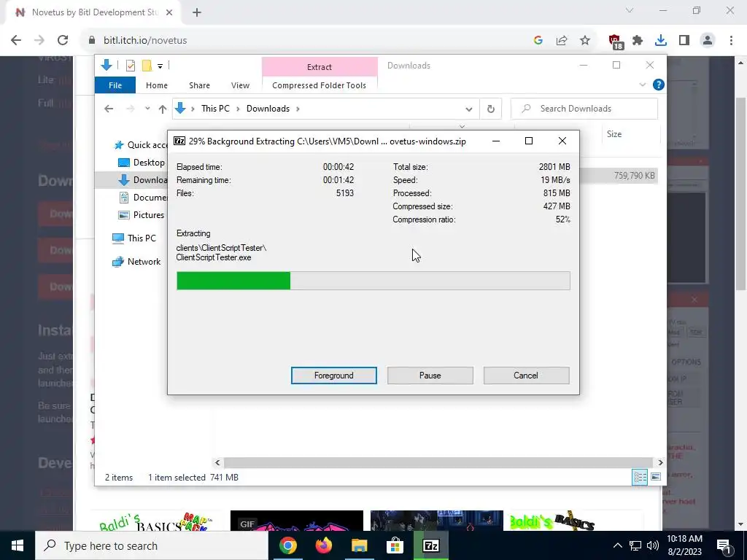
Task: Expand chevron after Downloads breadcrumb
Action: coord(298,109)
